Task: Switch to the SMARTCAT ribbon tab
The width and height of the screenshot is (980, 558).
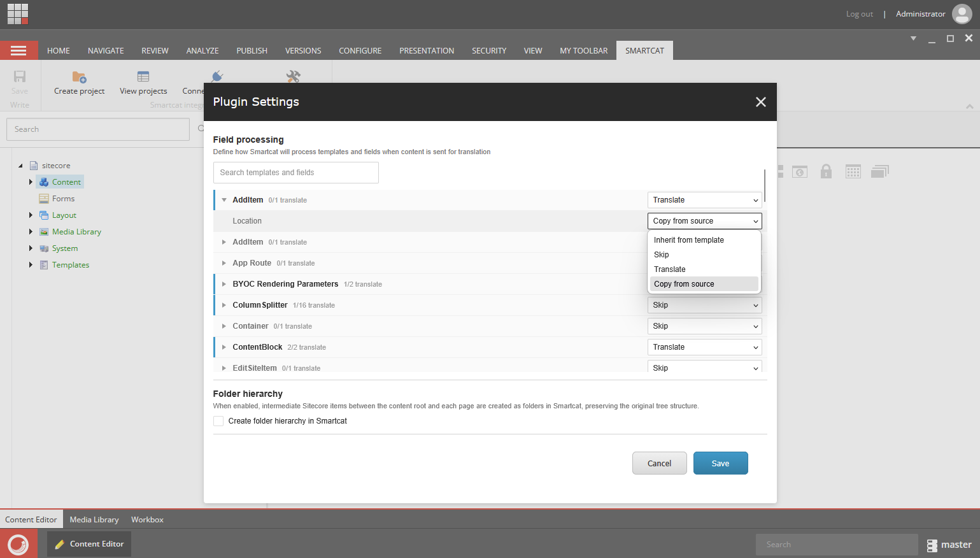Action: pos(644,51)
